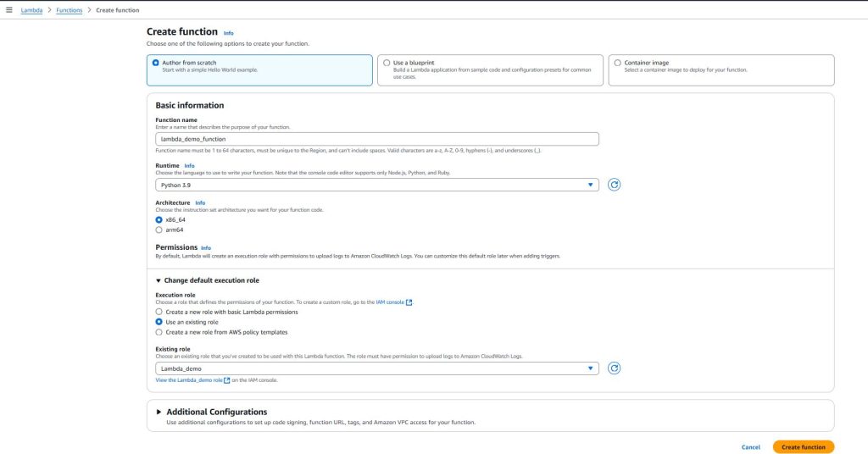
Task: Go to Functions breadcrumb
Action: [x=69, y=10]
